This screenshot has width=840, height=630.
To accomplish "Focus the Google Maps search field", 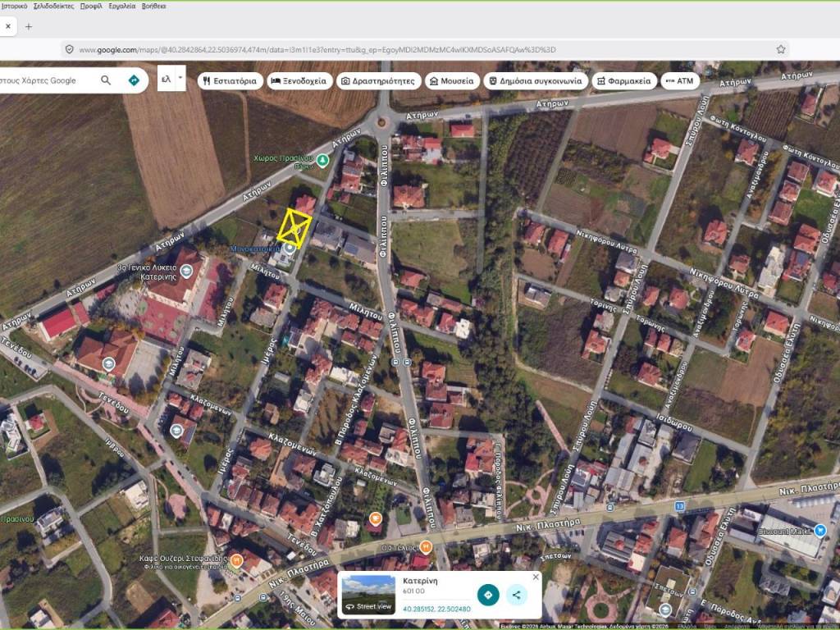I will (x=45, y=80).
